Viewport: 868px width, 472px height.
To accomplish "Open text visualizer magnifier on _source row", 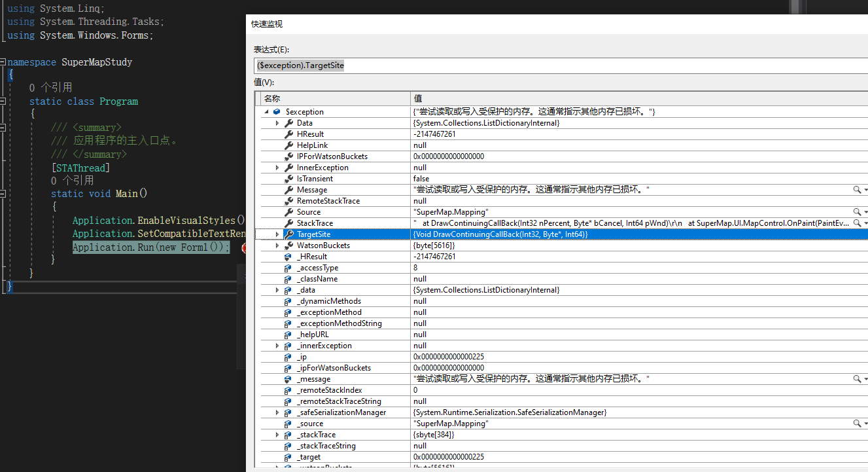I will point(857,424).
